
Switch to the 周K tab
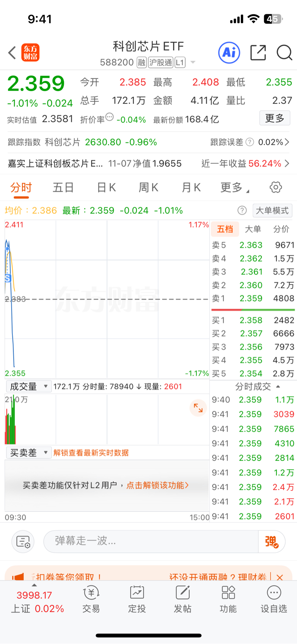tap(148, 187)
